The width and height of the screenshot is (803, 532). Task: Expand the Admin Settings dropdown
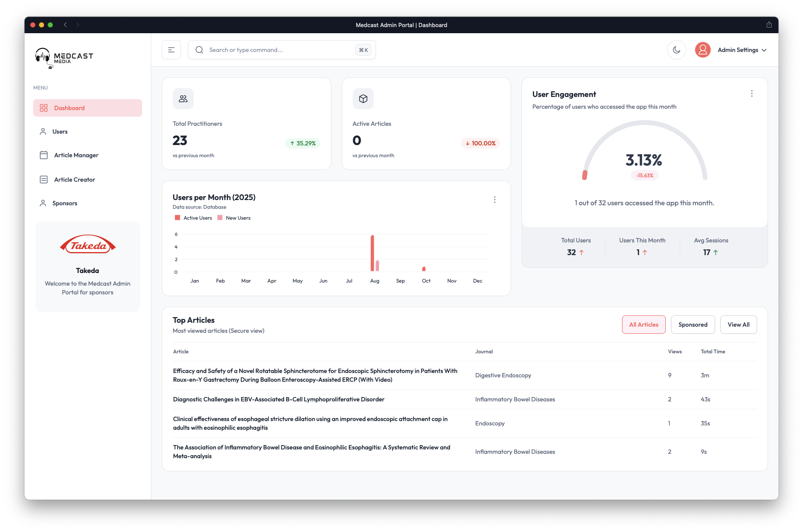tap(742, 50)
